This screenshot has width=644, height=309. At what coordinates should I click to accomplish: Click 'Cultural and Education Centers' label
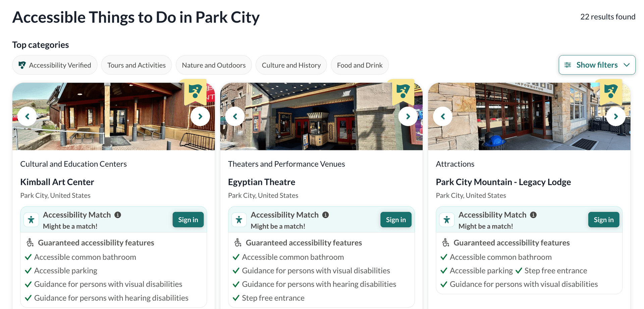73,164
